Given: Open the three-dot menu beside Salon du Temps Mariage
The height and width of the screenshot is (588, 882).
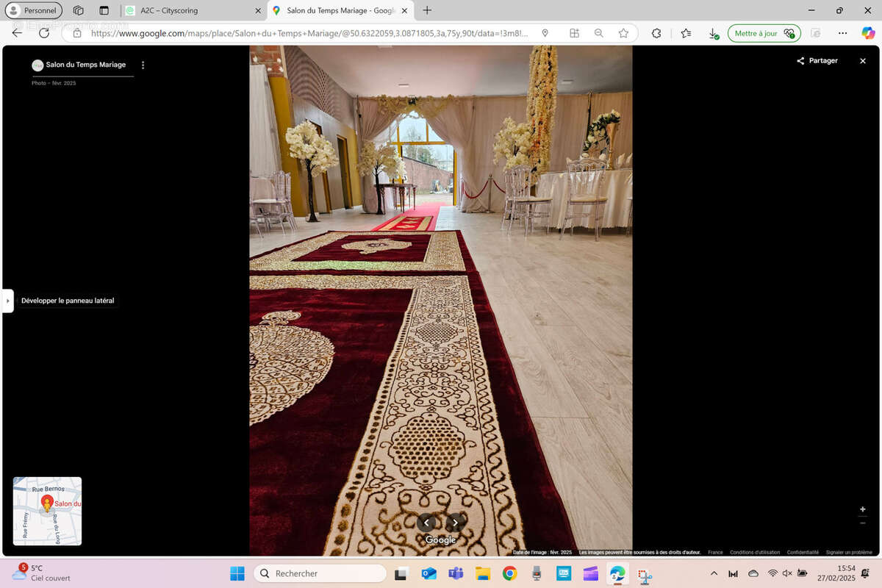Looking at the screenshot, I should click(x=143, y=65).
